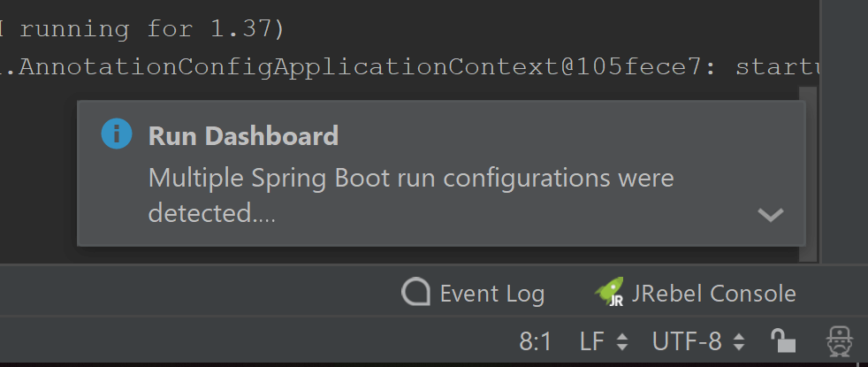868x367 pixels.
Task: Open the Hector inspections icon in status bar
Action: pyautogui.click(x=839, y=340)
